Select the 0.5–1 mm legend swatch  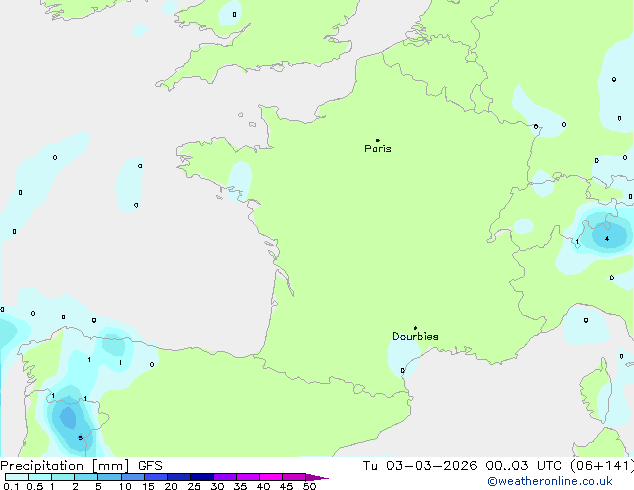40,477
